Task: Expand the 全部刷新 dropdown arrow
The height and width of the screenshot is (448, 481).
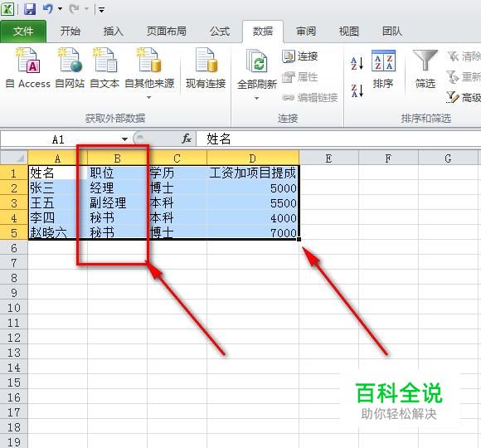Action: (257, 98)
